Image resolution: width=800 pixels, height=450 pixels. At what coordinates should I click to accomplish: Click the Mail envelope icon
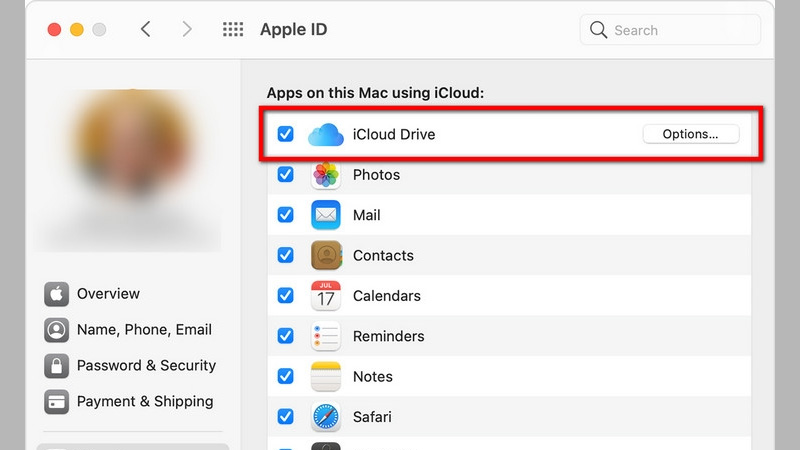(x=326, y=215)
